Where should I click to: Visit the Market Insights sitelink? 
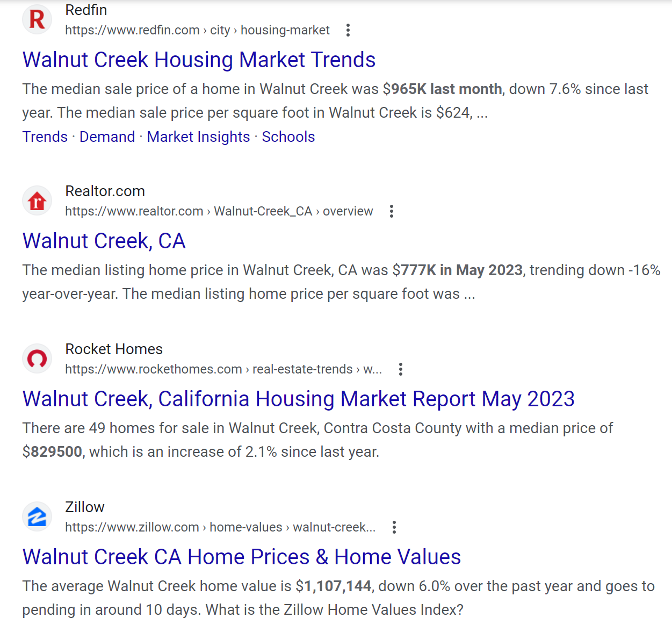pos(198,137)
